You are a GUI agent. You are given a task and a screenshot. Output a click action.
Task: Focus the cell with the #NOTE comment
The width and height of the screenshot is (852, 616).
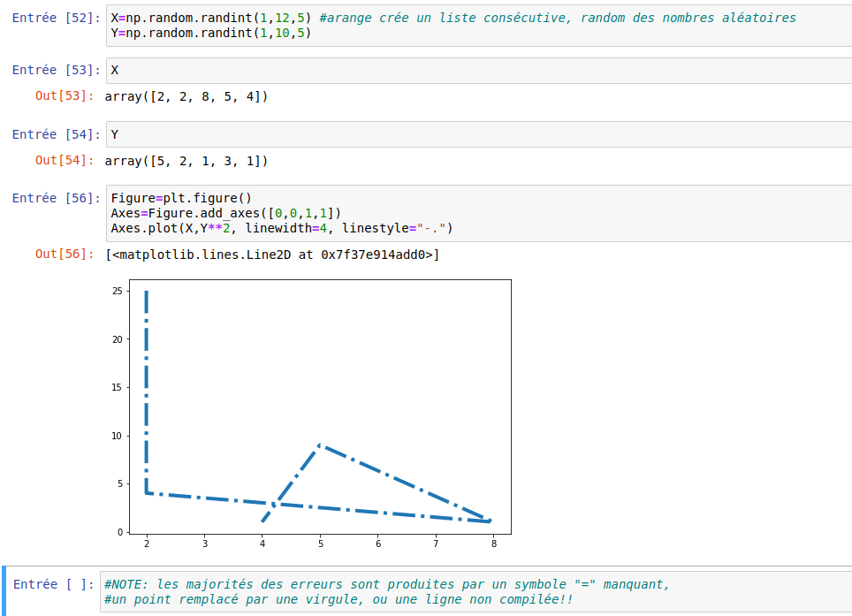(x=477, y=591)
